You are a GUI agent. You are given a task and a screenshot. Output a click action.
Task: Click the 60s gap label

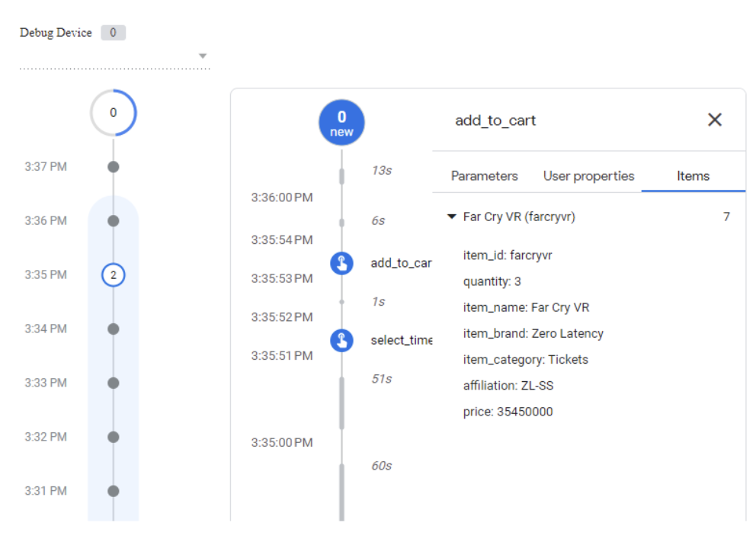pyautogui.click(x=381, y=465)
